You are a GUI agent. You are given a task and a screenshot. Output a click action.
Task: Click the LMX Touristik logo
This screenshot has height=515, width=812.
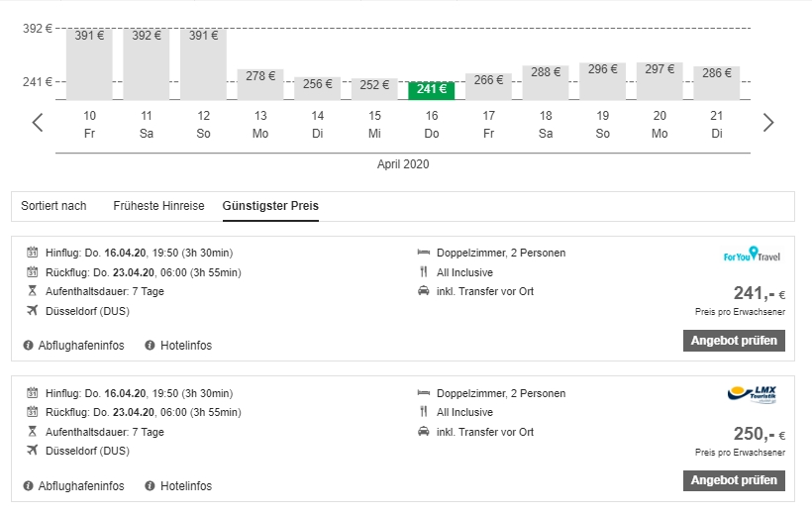click(753, 395)
